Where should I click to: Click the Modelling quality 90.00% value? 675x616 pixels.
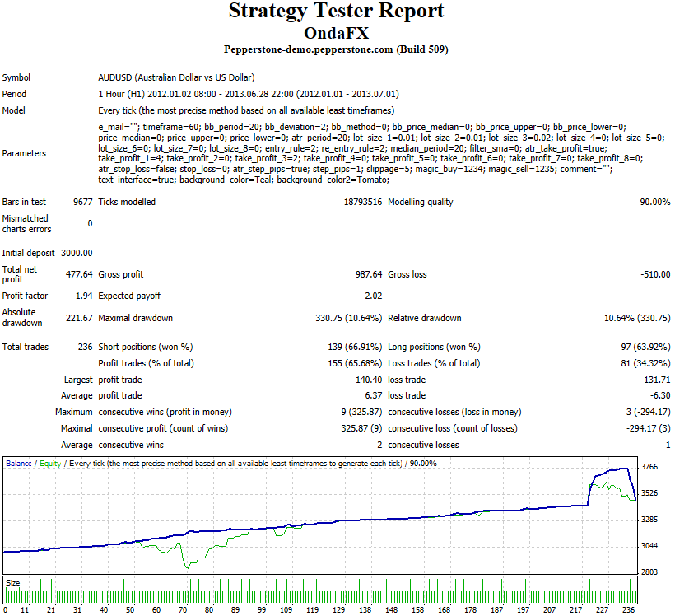point(654,203)
